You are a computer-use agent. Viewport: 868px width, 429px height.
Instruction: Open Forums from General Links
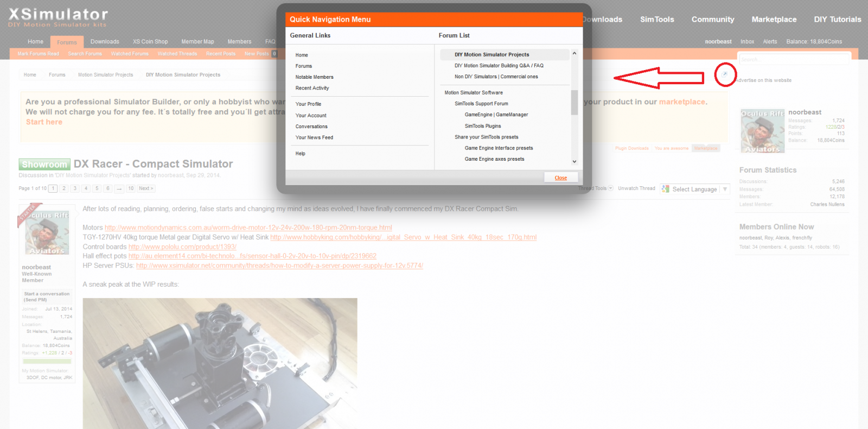pos(304,66)
